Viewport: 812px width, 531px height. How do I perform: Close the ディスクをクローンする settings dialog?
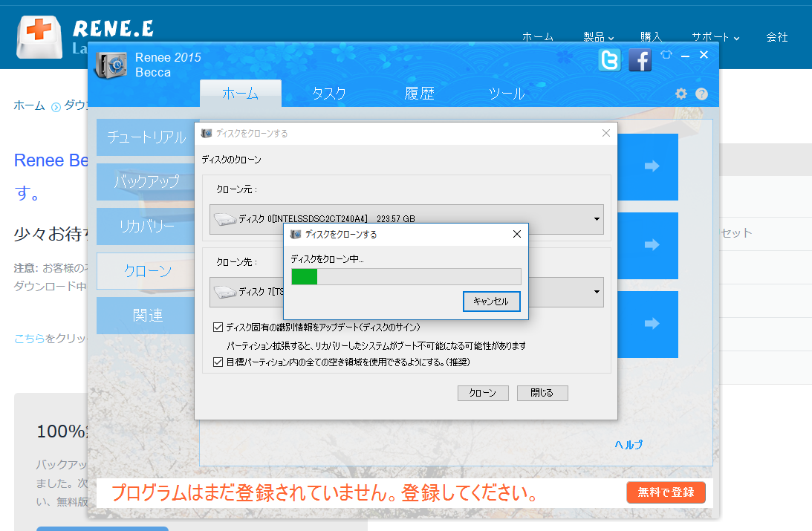606,133
